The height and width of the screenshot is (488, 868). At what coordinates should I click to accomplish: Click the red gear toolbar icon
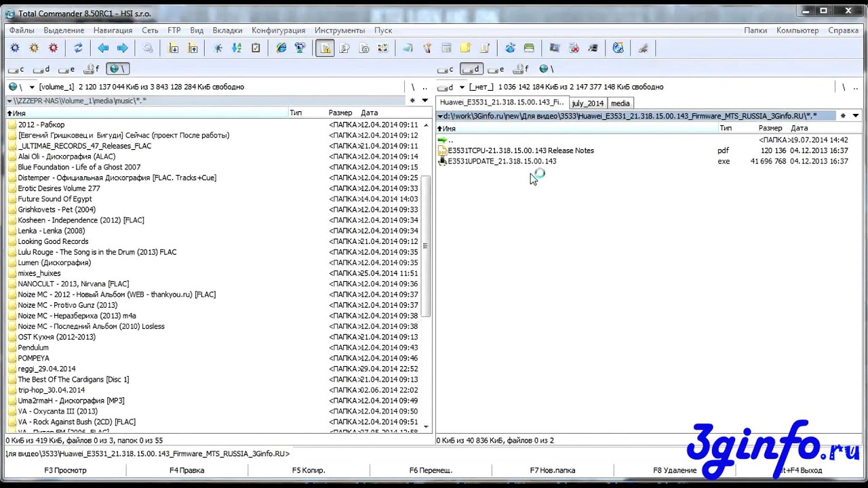pos(53,48)
